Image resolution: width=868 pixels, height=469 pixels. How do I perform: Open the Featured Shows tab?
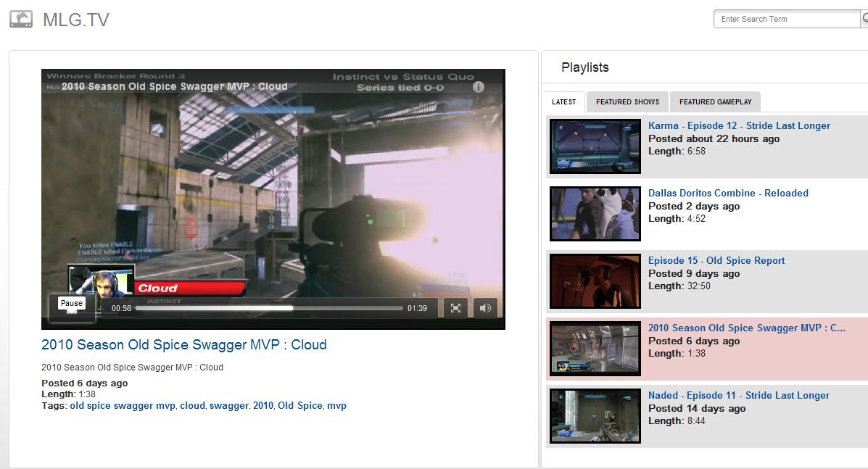628,101
